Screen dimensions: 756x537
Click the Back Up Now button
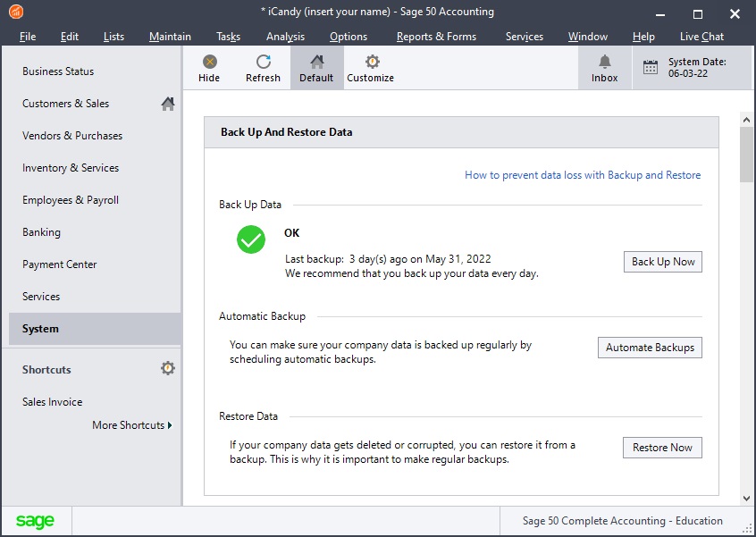click(663, 262)
